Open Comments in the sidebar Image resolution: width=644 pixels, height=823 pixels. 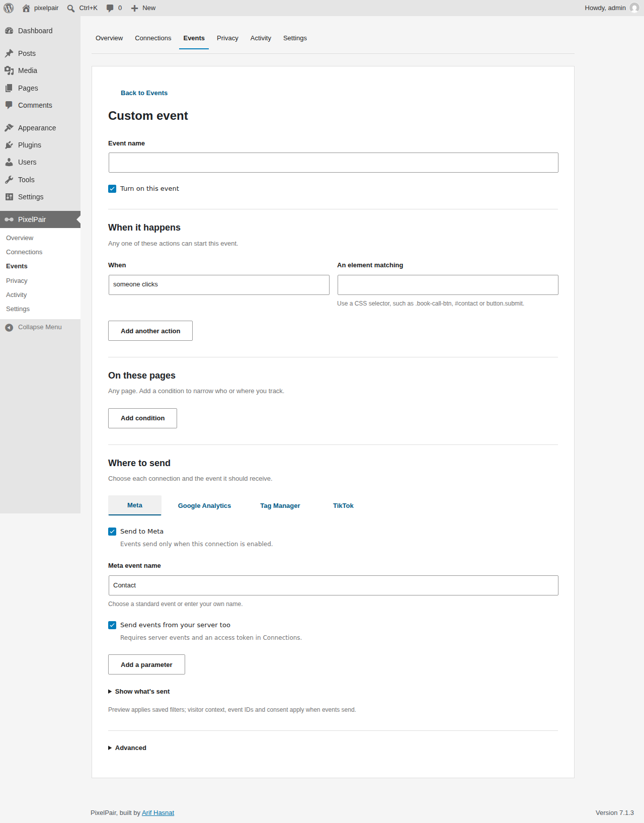[x=40, y=105]
